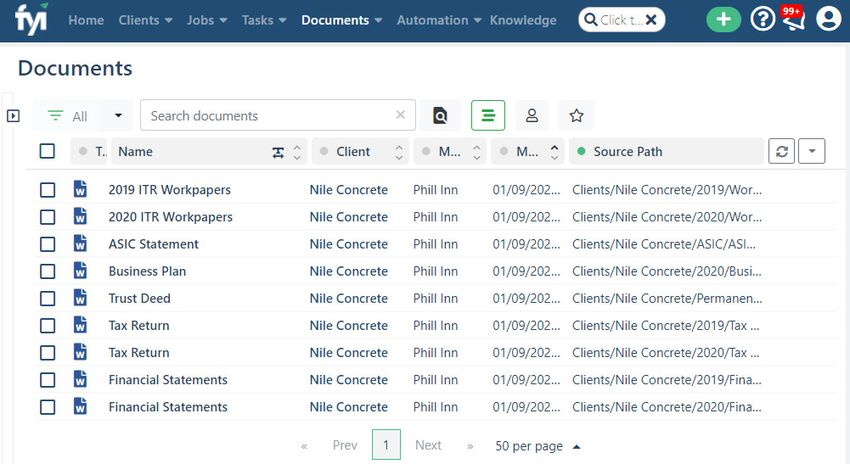Check the box for ASIC Statement
The height and width of the screenshot is (464, 850).
pyautogui.click(x=47, y=244)
